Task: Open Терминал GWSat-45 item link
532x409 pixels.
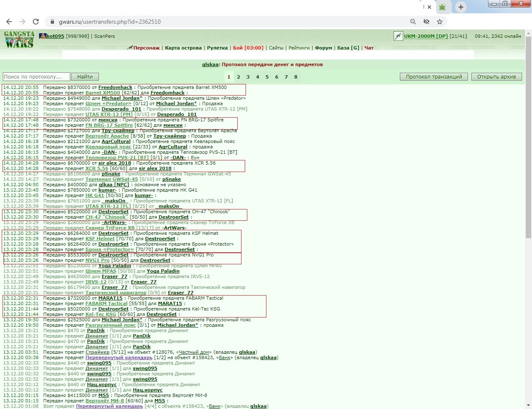Action: click(112, 179)
